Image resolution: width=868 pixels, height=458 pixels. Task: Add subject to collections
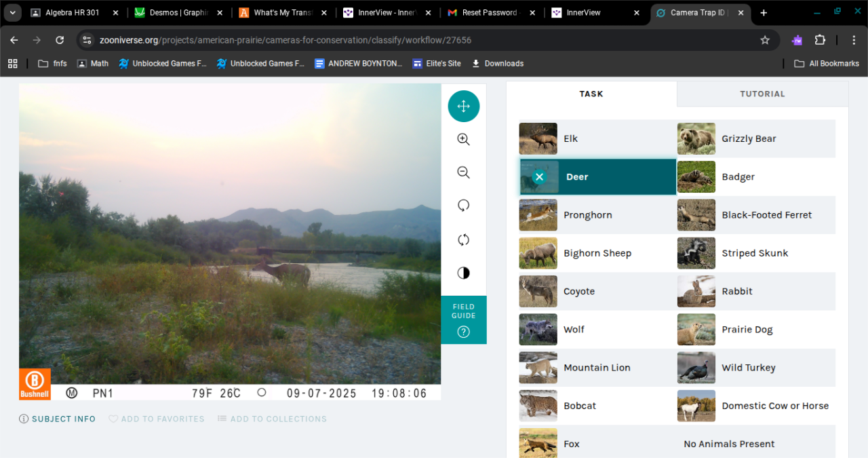tap(272, 419)
